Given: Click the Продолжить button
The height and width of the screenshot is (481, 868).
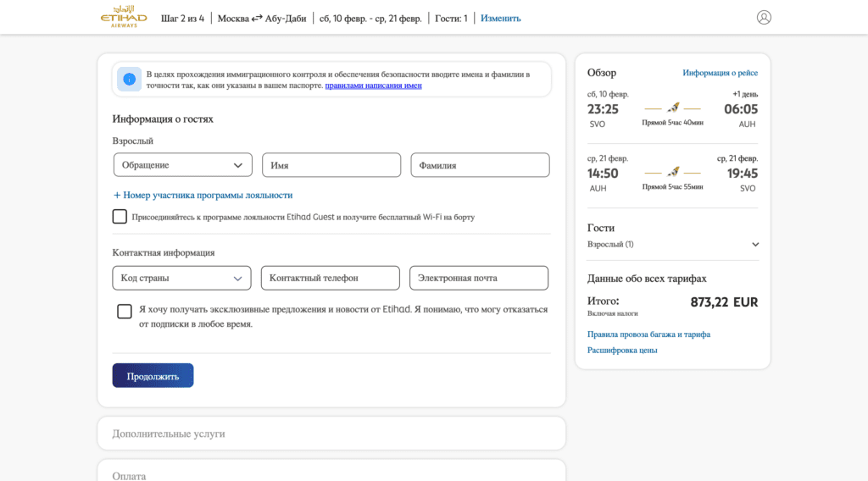Looking at the screenshot, I should pos(153,376).
